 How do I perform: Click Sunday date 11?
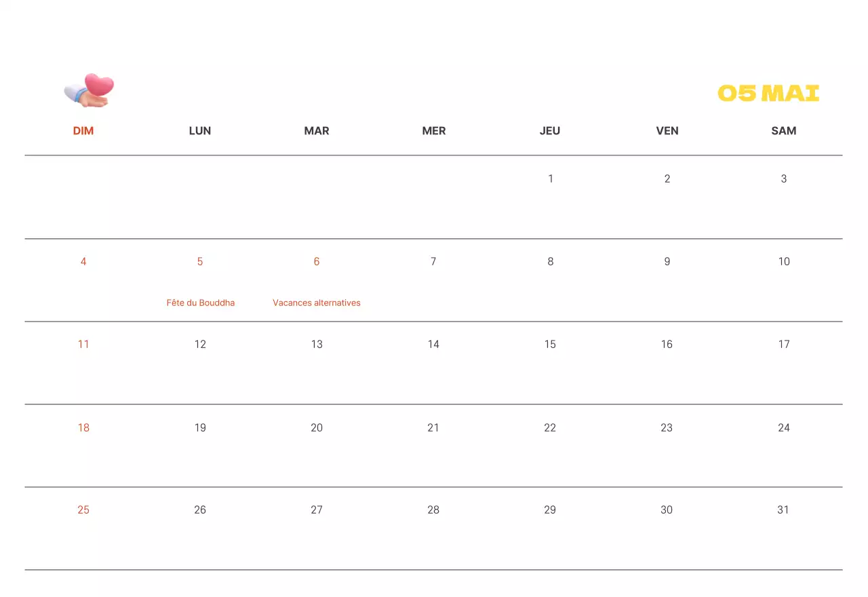click(x=83, y=345)
